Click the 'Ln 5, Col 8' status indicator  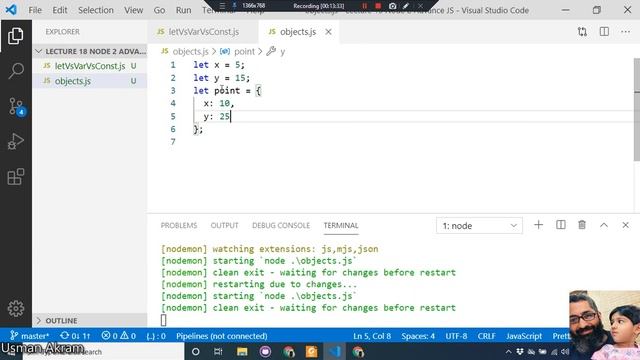click(x=372, y=336)
